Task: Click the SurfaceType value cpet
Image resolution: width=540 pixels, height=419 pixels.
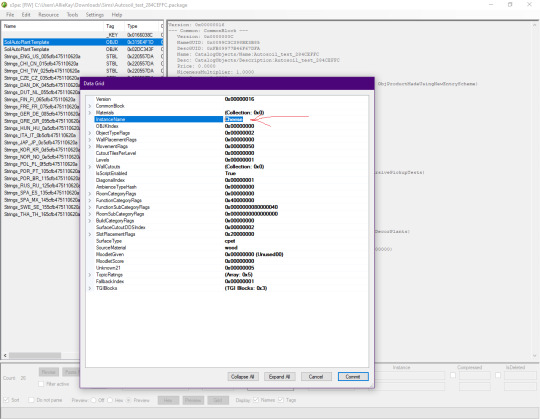Action: click(x=230, y=241)
